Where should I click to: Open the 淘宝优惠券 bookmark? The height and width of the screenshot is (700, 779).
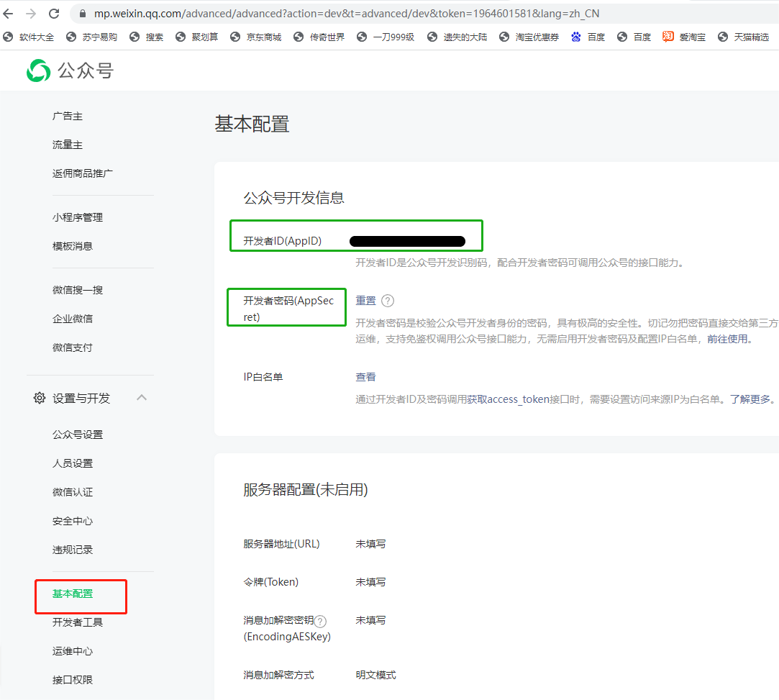529,37
